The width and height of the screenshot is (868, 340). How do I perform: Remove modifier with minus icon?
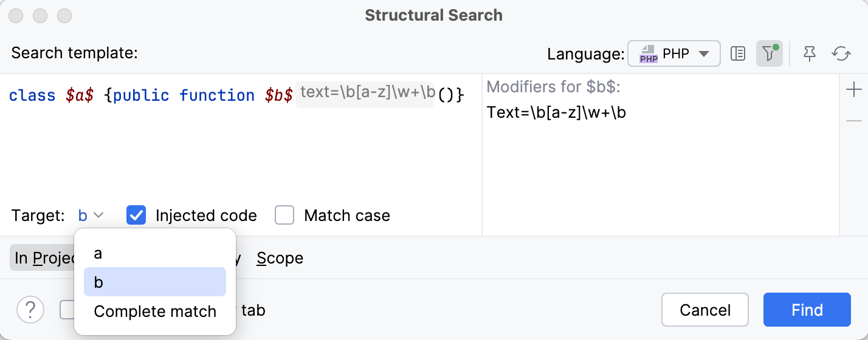coord(853,121)
